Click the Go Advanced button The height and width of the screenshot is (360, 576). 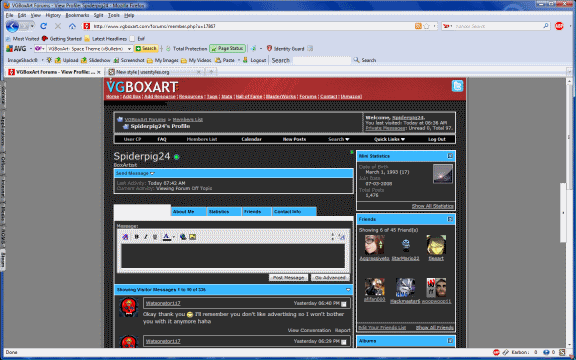click(330, 278)
